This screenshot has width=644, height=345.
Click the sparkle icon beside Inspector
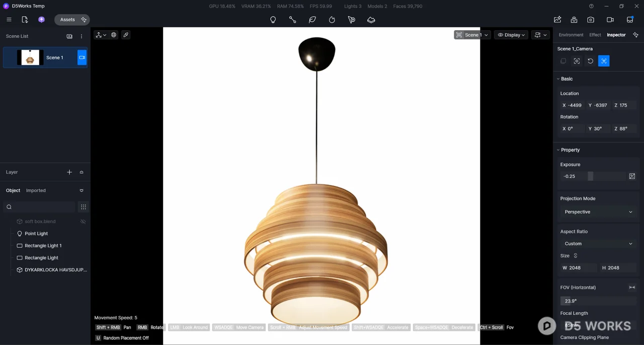635,35
